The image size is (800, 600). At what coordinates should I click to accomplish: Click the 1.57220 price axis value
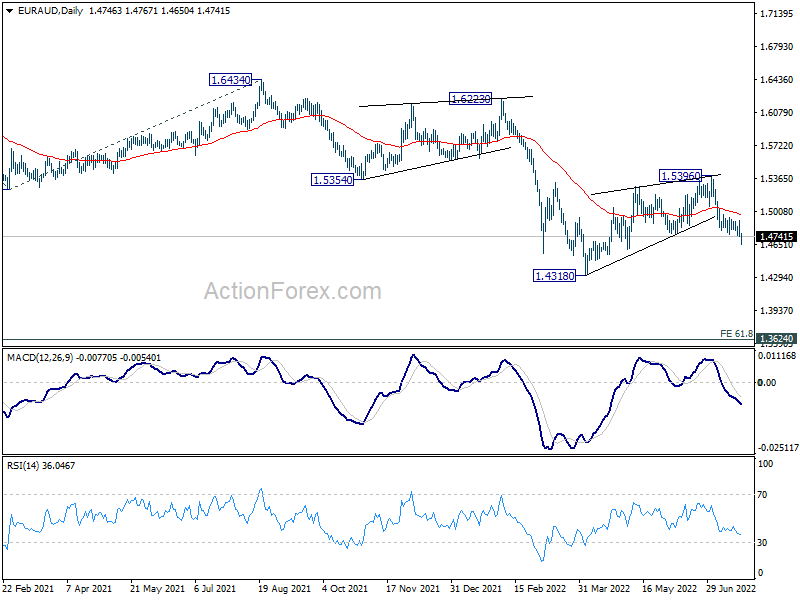(x=776, y=146)
